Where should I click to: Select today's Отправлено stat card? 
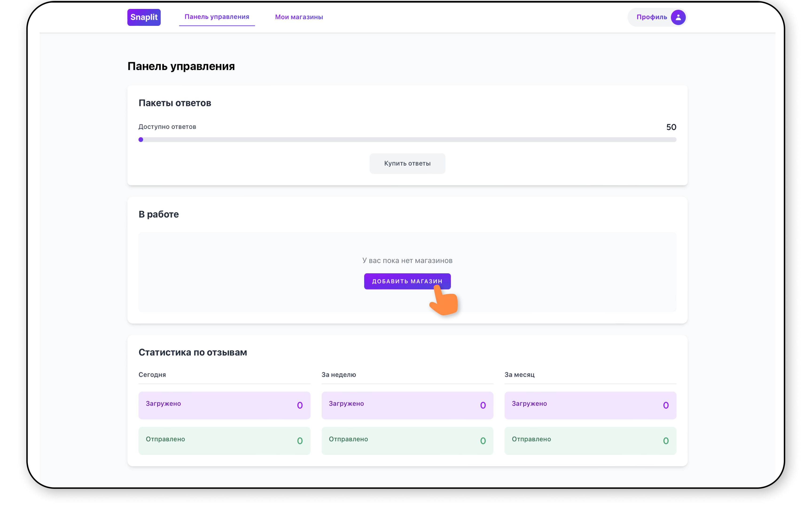[x=224, y=440]
